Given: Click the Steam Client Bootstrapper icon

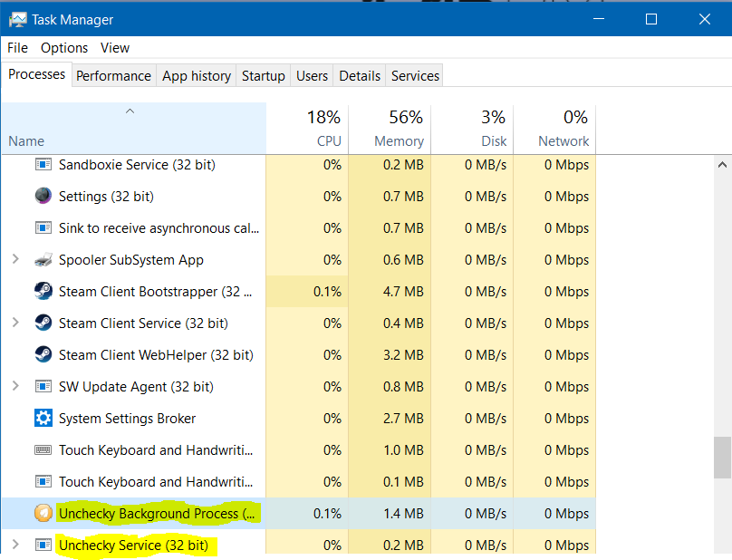Looking at the screenshot, I should point(43,291).
